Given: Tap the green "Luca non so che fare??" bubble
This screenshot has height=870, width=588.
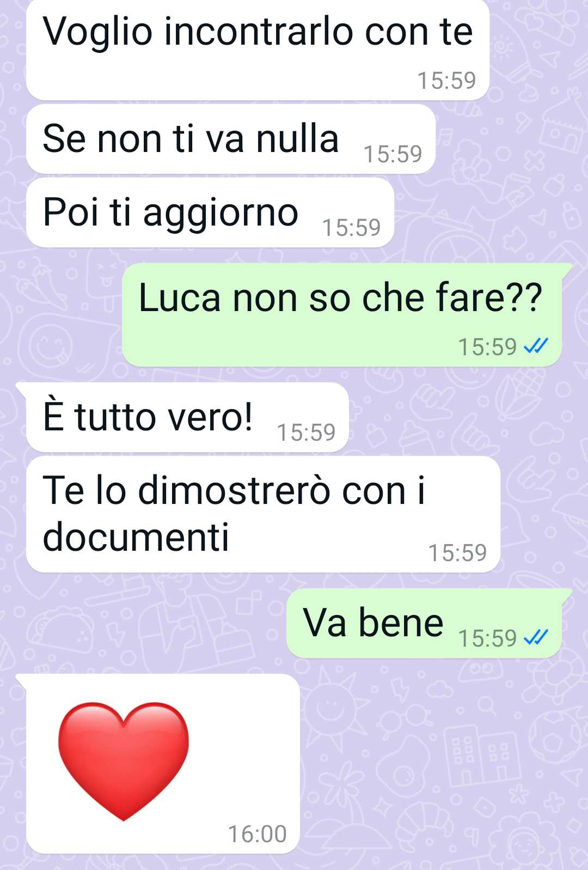Looking at the screenshot, I should (342, 315).
